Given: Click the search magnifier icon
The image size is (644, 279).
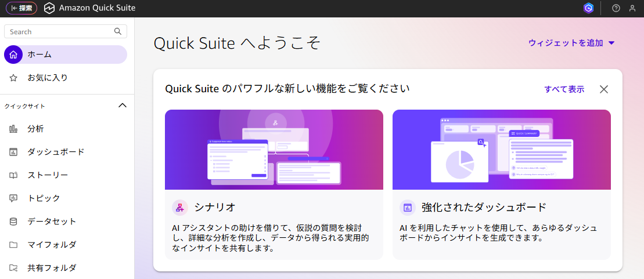Looking at the screenshot, I should (x=118, y=31).
